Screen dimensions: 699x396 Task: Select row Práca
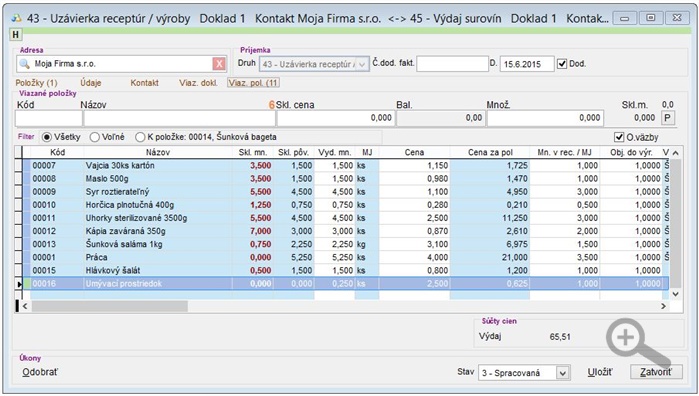pyautogui.click(x=345, y=257)
